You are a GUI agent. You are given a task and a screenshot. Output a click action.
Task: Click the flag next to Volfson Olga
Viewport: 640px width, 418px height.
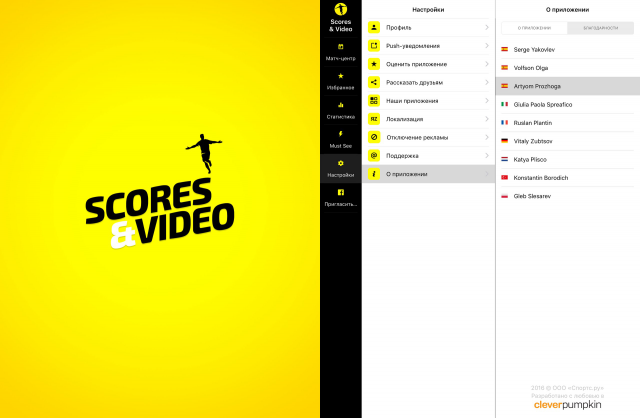point(504,67)
